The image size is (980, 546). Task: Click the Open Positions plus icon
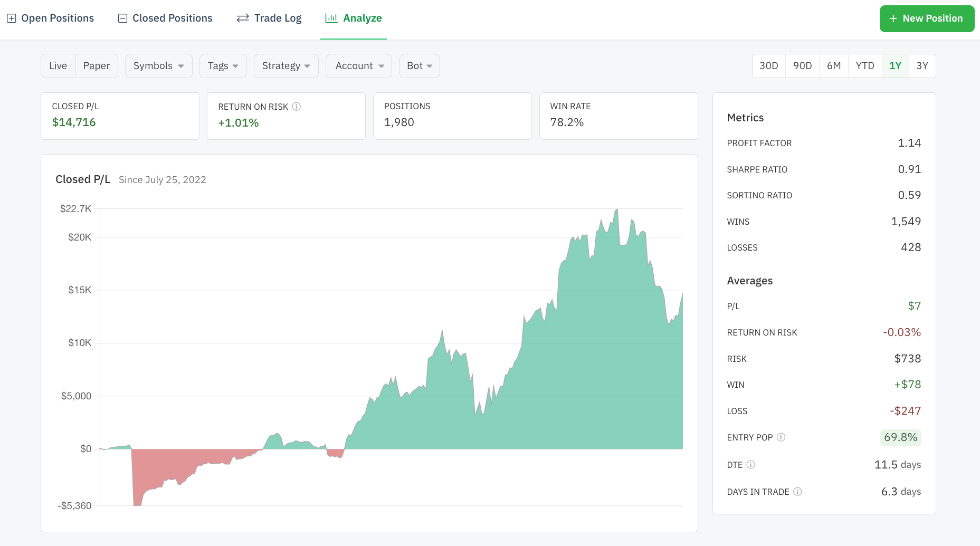click(11, 18)
